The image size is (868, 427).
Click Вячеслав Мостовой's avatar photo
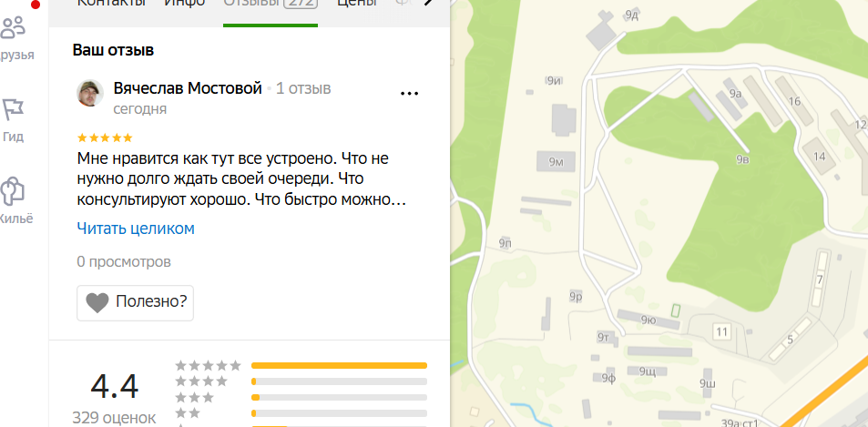click(x=90, y=93)
